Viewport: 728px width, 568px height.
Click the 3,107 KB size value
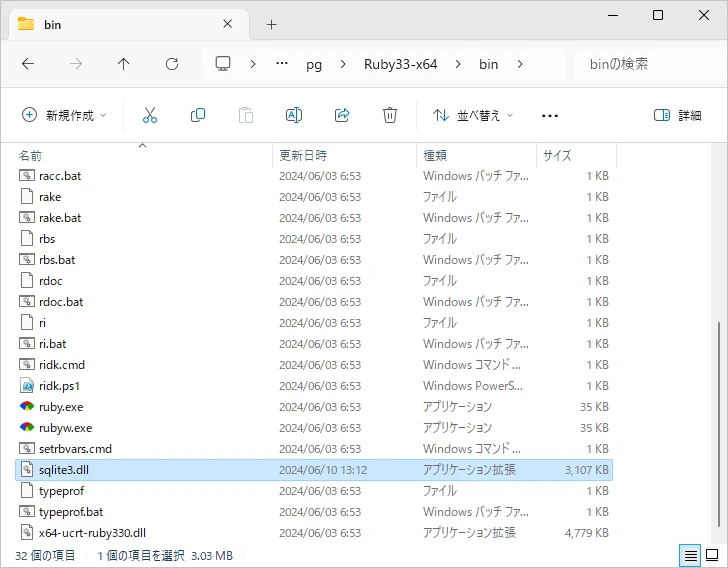586,470
